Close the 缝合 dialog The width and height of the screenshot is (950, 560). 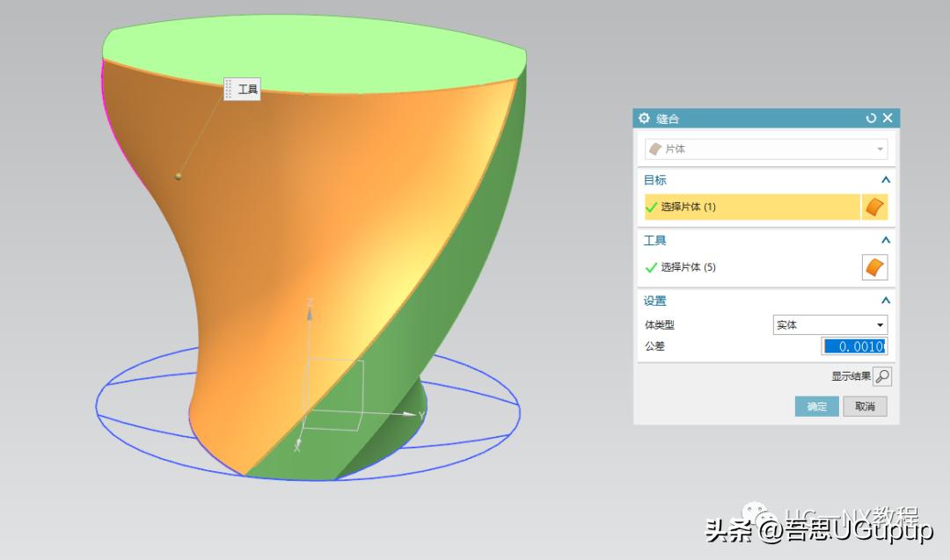coord(888,118)
